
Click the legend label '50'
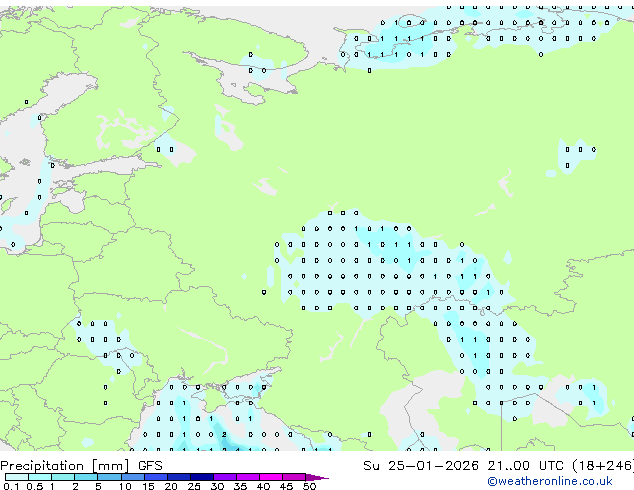309,486
